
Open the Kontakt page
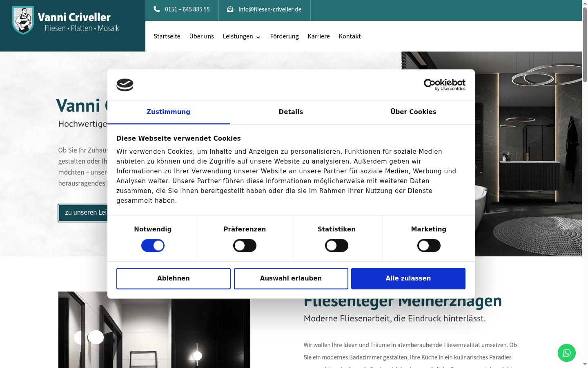(x=350, y=36)
